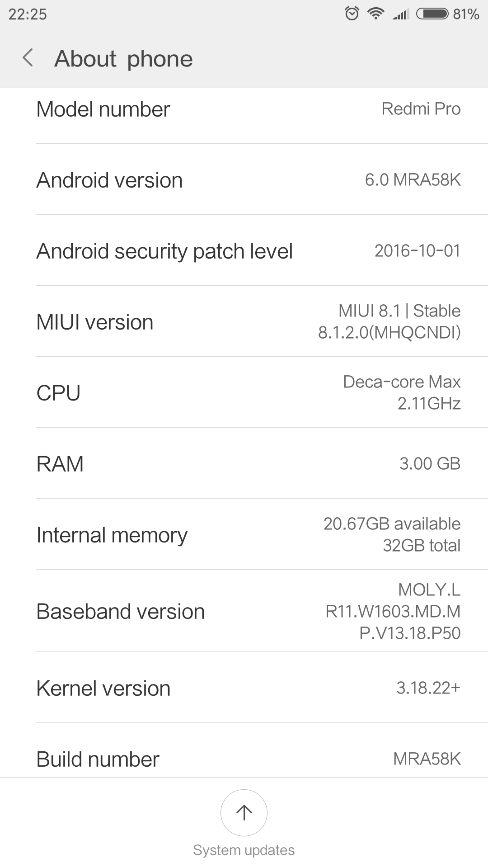Open the Internal memory entry
Image resolution: width=488 pixels, height=868 pixels.
coord(244,535)
